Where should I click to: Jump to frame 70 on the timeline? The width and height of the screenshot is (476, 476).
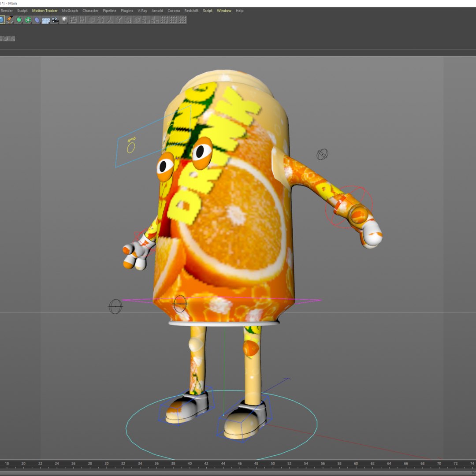(439, 464)
